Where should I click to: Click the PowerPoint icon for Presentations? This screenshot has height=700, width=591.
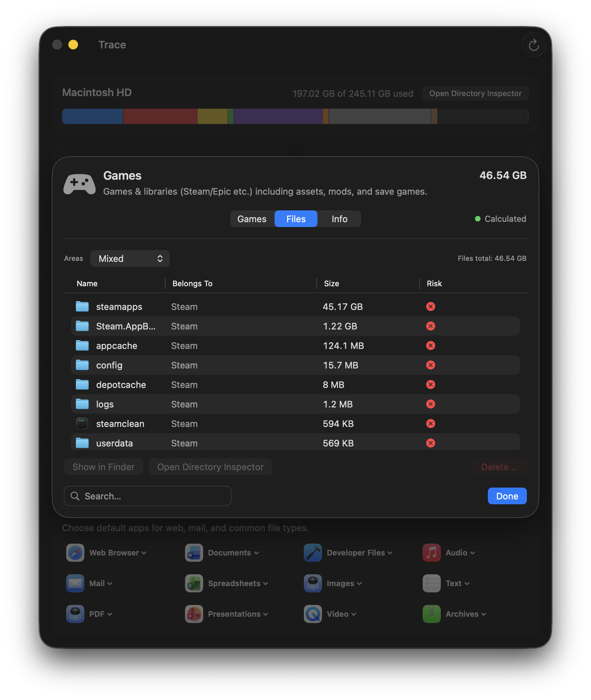point(194,614)
